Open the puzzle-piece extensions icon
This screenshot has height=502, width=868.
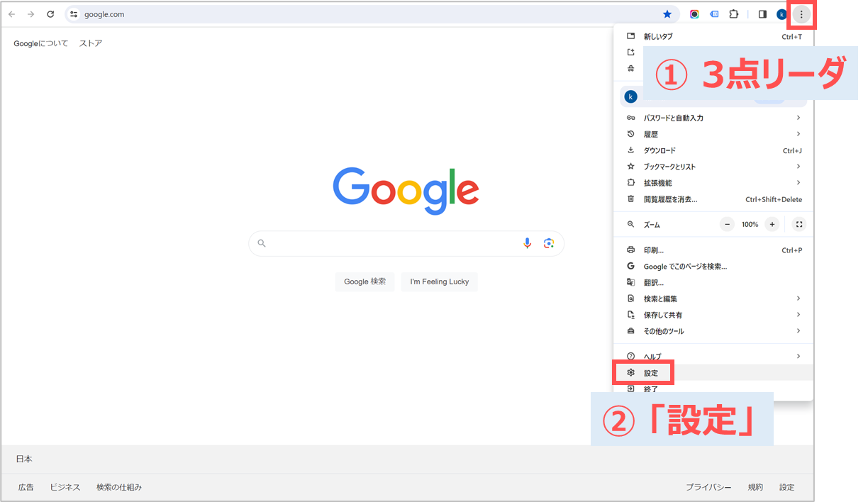(734, 14)
